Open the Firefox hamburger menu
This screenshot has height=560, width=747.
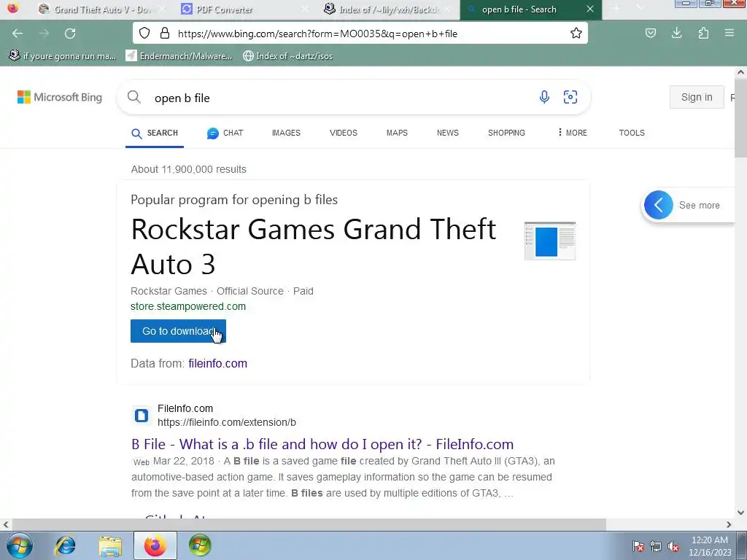pyautogui.click(x=729, y=33)
